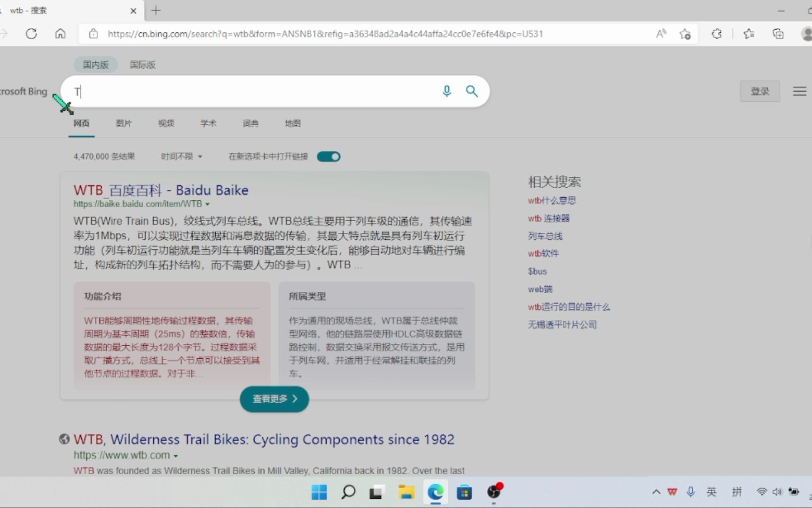Screen dimensions: 812x508
Task: Go to the browser home page icon
Action: pos(60,34)
